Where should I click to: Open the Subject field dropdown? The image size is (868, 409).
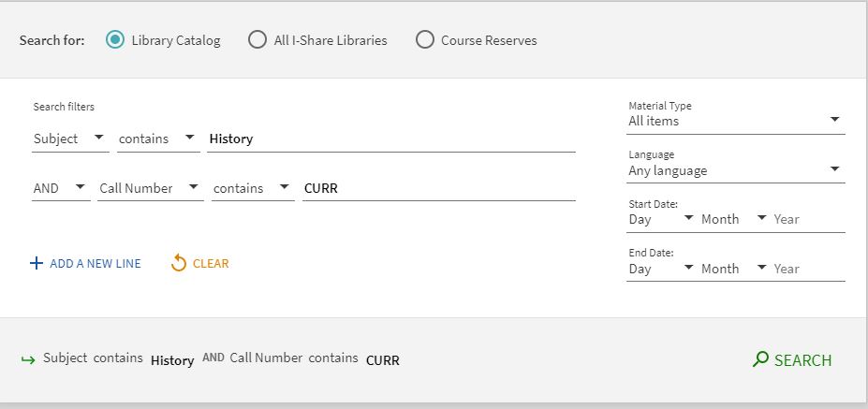[x=70, y=139]
